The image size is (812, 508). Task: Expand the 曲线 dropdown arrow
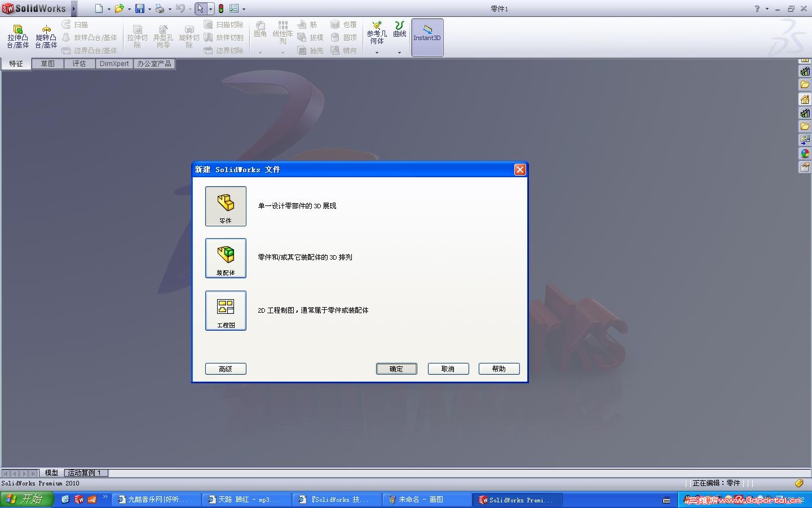click(x=399, y=52)
